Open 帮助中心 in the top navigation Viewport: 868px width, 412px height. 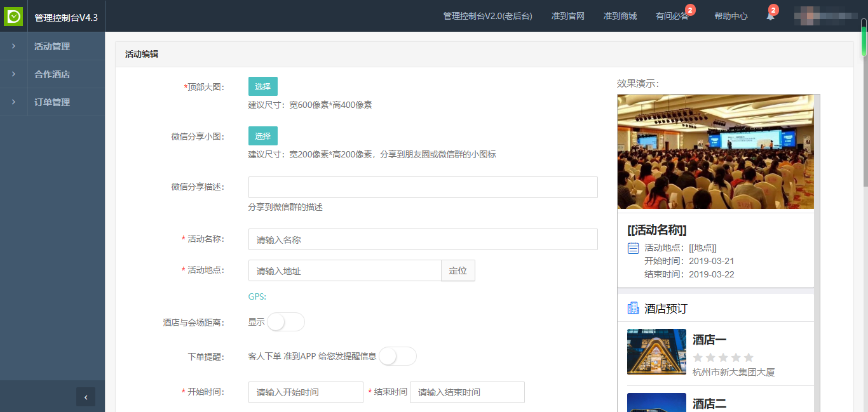pos(731,17)
